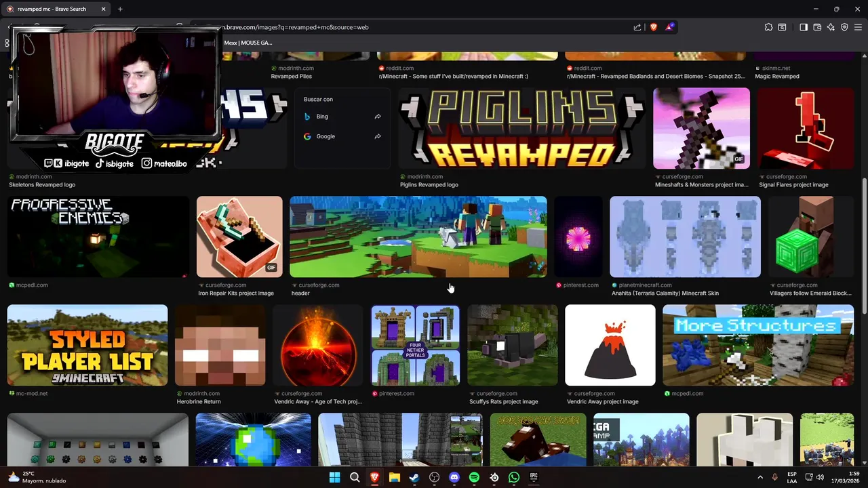Open WhatsApp from taskbar
Screen dimensions: 868x488
point(514,477)
